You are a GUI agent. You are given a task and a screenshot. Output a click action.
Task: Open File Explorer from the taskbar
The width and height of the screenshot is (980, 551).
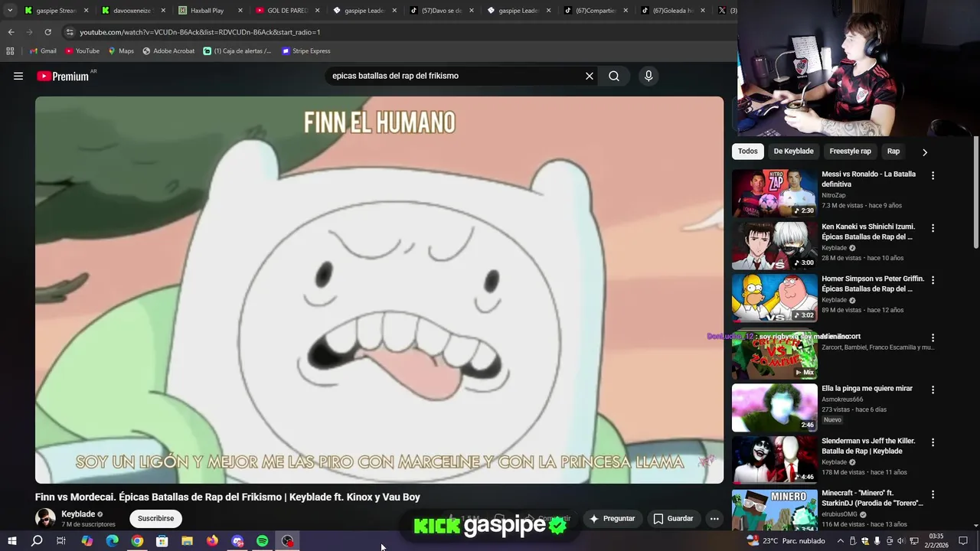(x=187, y=541)
